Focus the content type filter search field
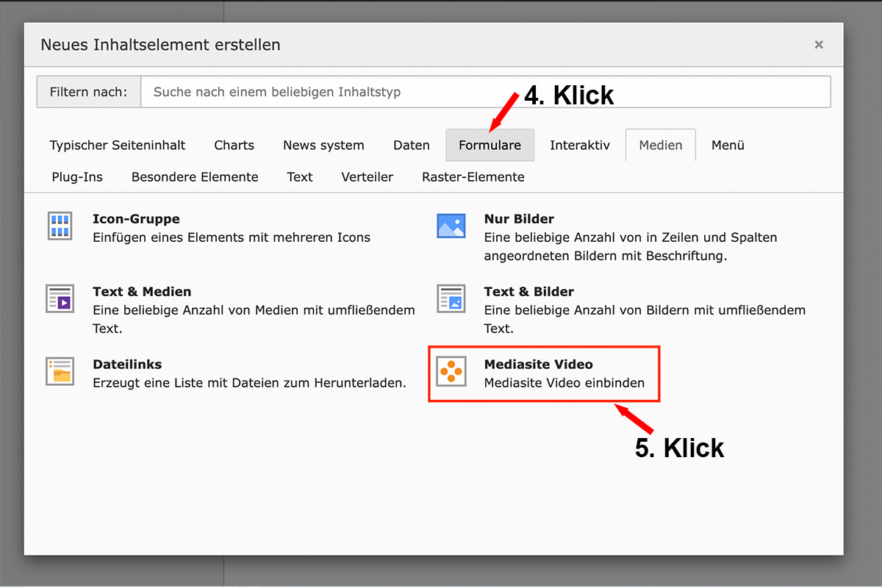Screen dimensions: 882x588 pos(485,93)
